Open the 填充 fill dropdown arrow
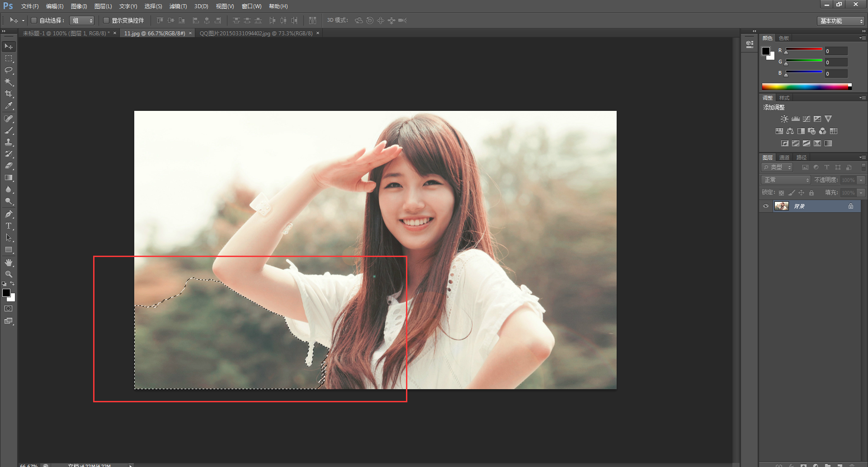The height and width of the screenshot is (467, 868). [861, 193]
